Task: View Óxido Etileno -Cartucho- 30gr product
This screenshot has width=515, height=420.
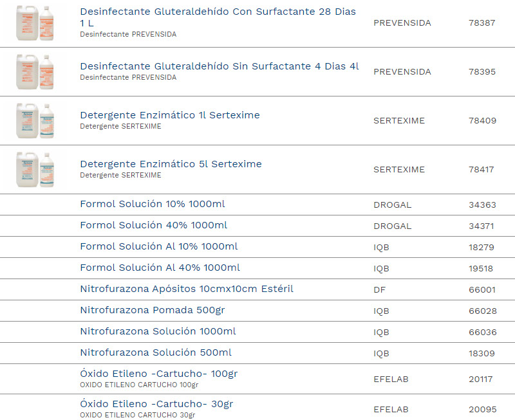Action: 156,404
